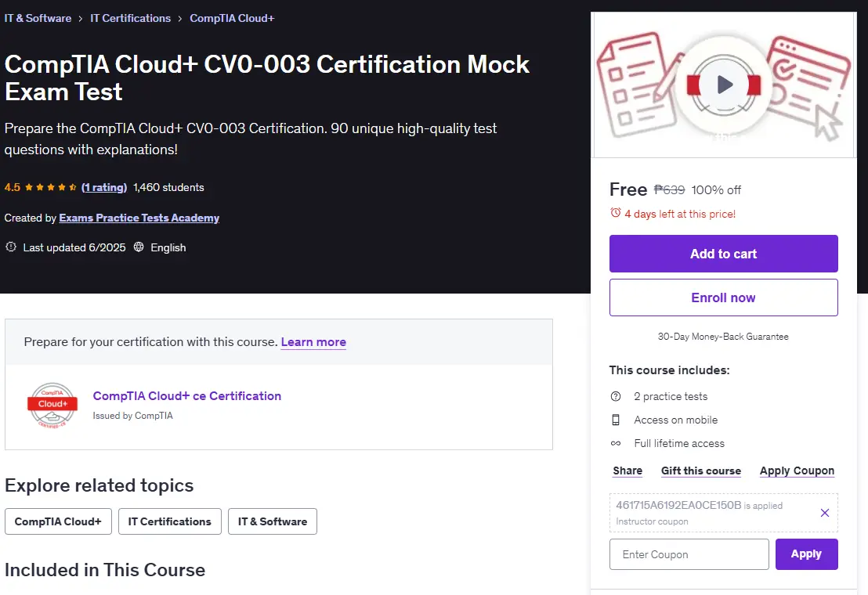
Task: Click the practice tests question-mark icon
Action: (616, 396)
